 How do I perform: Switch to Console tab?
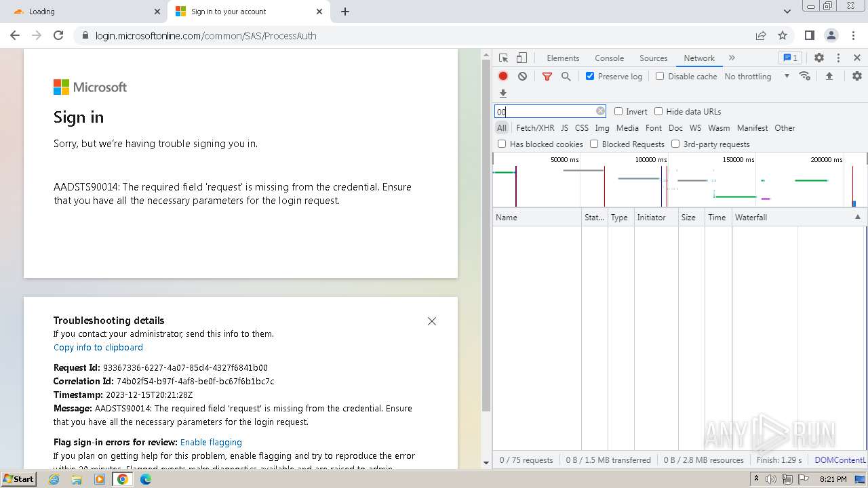click(609, 58)
